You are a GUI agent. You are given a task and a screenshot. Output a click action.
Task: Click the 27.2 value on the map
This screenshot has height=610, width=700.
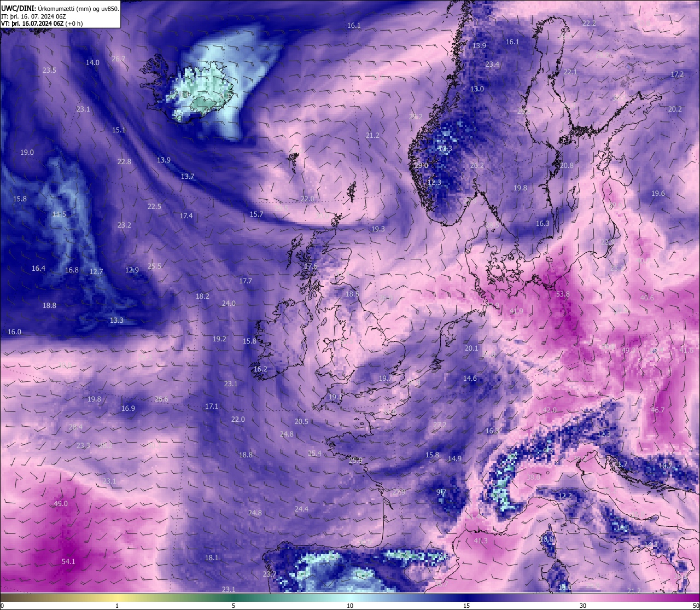pyautogui.click(x=440, y=425)
